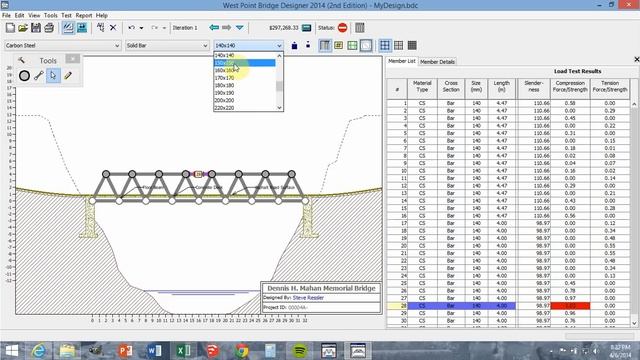This screenshot has height=360, width=640.
Task: Toggle the symmetry guides view
Action: point(352,45)
